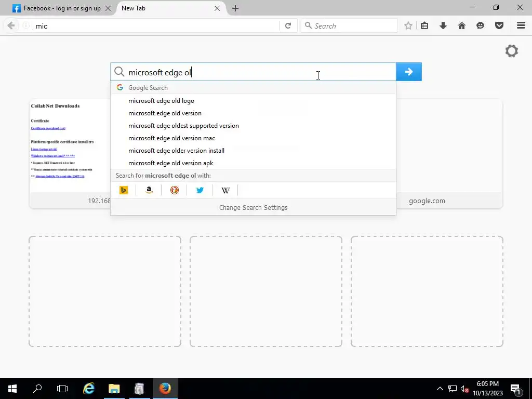Image resolution: width=532 pixels, height=399 pixels.
Task: Open the Action Center notifications icon
Action: pyautogui.click(x=515, y=389)
